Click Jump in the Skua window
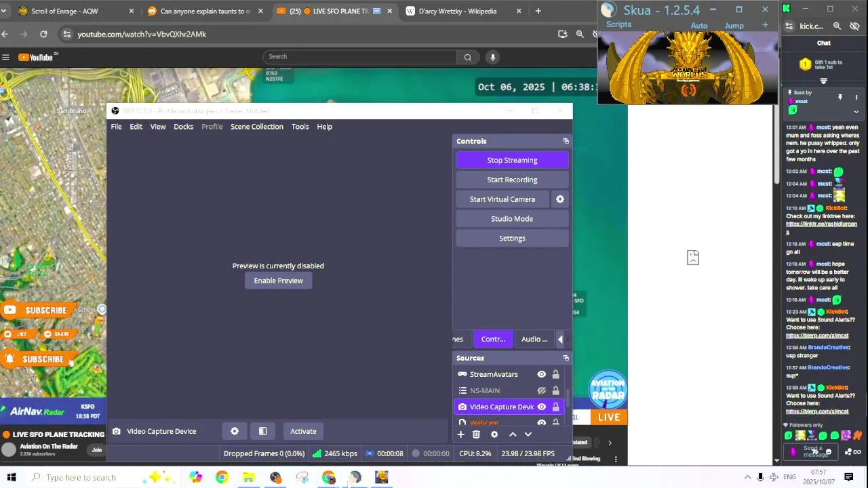868x488 pixels. (x=734, y=26)
